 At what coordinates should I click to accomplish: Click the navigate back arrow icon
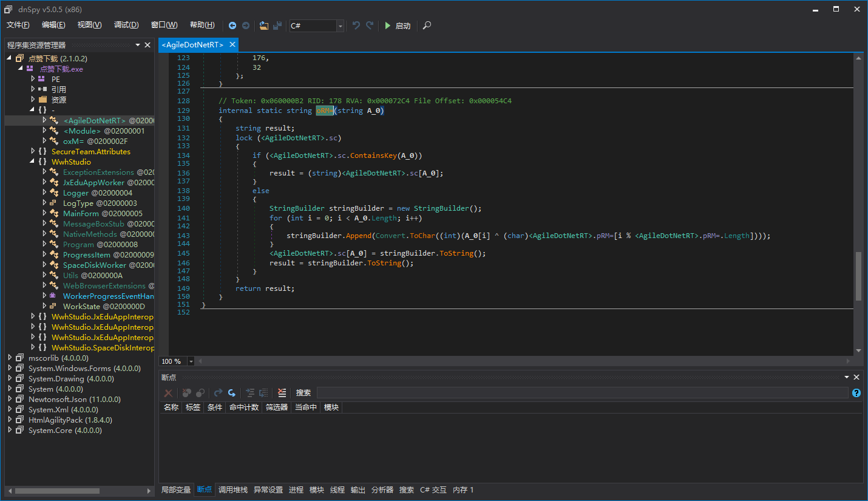pyautogui.click(x=232, y=26)
